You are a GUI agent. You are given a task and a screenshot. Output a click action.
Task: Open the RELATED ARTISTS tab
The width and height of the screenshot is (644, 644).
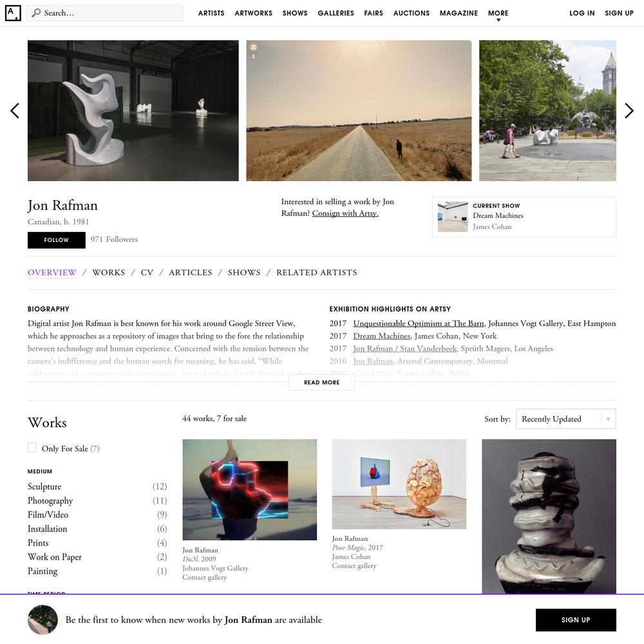(317, 272)
